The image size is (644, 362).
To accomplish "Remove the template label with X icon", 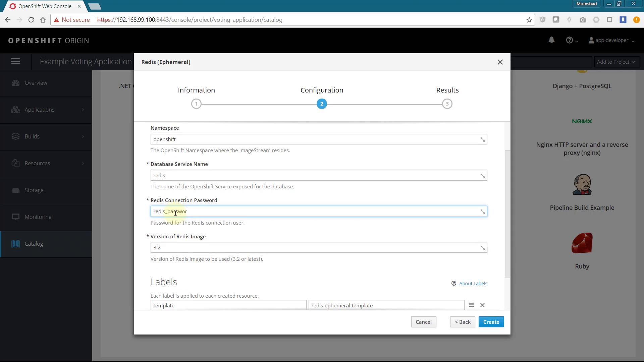I will click(482, 305).
